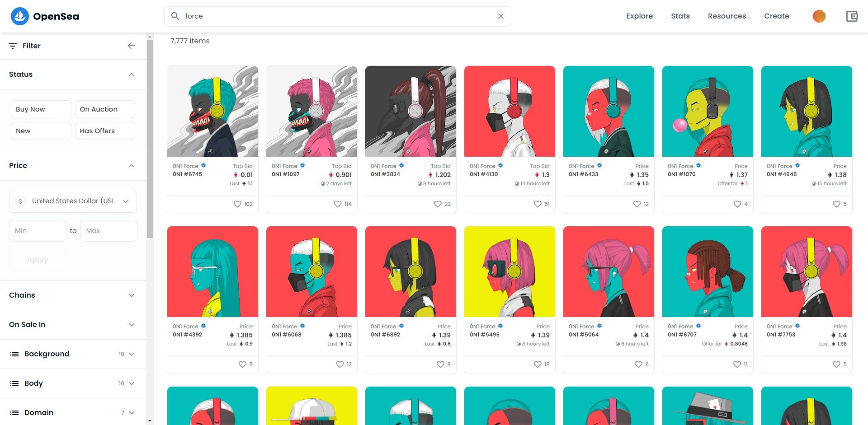Open ON1 #3824 plague mask thumbnail

[410, 112]
